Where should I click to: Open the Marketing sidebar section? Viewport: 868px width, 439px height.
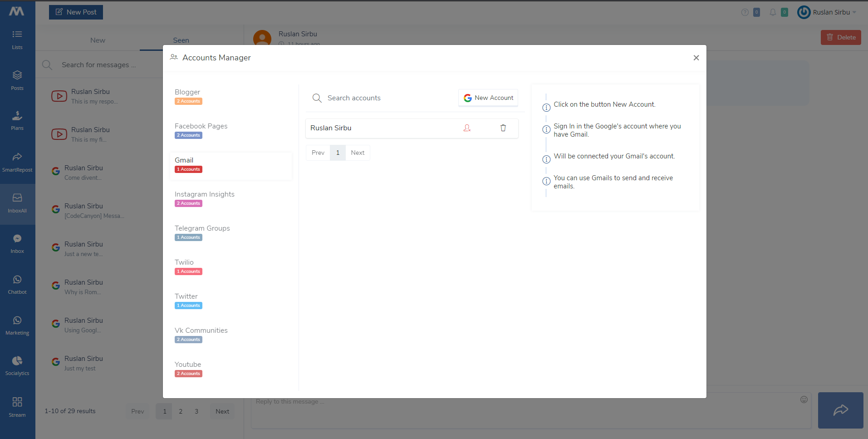pyautogui.click(x=17, y=326)
